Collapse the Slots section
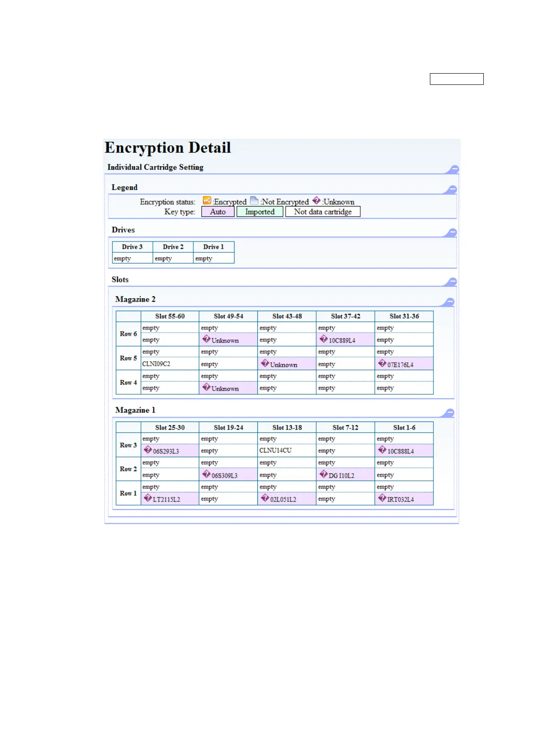 pyautogui.click(x=452, y=281)
